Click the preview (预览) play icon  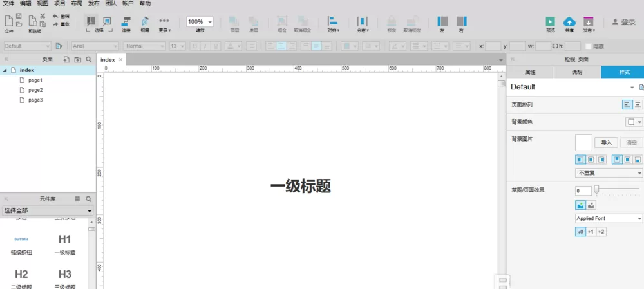tap(551, 22)
